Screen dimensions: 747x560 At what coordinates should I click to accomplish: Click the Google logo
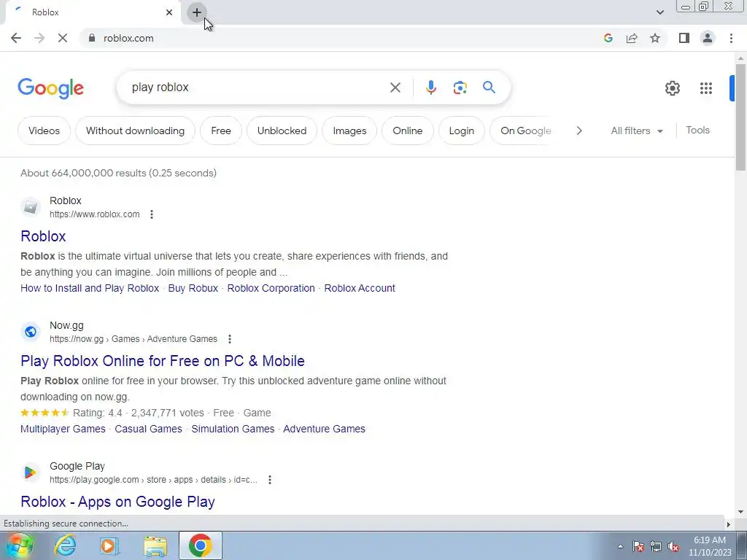[50, 88]
